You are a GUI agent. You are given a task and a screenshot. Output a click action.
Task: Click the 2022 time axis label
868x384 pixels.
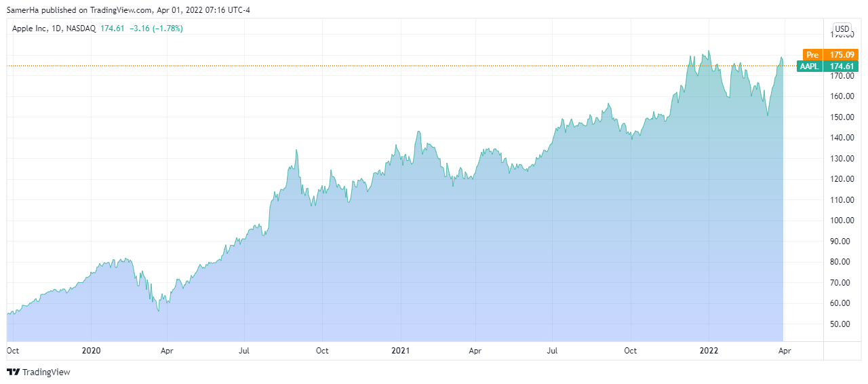(709, 351)
